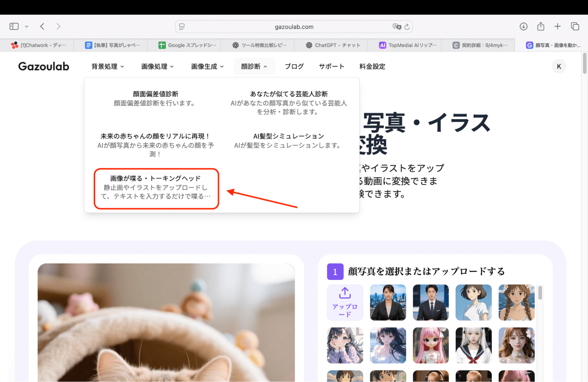Open the translate icon in the address bar
Viewport: 588px width, 382px height.
(396, 26)
